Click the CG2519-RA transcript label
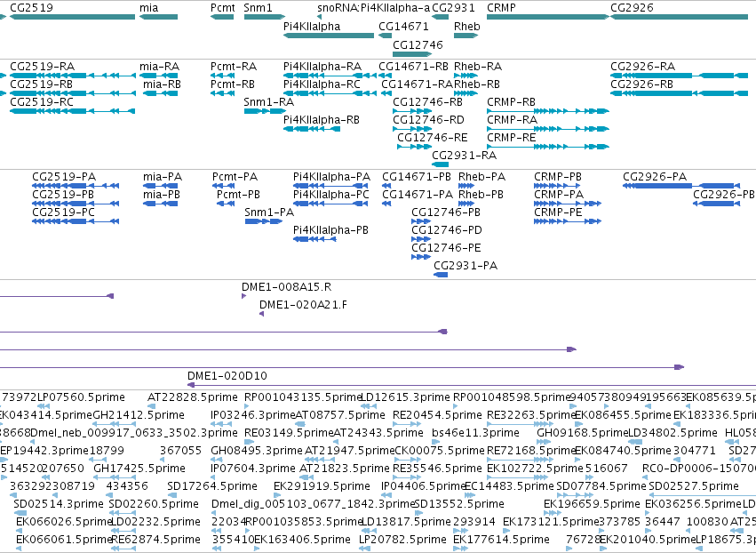 [x=43, y=66]
